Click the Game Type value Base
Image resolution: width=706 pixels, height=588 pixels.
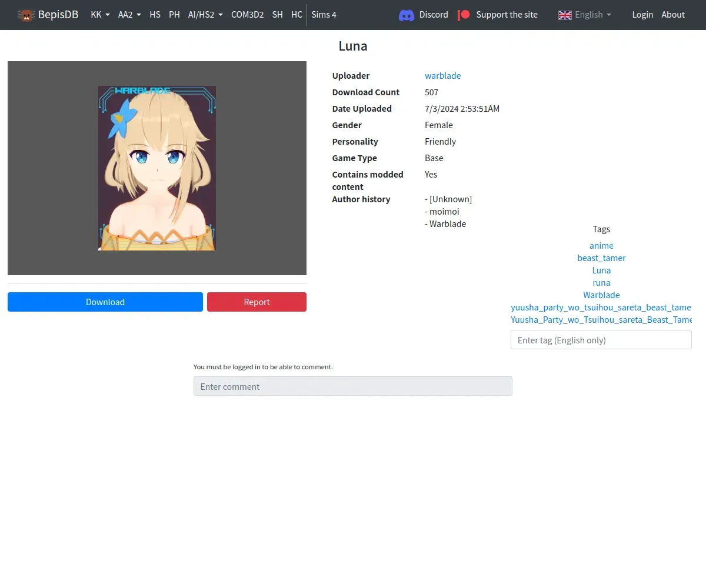[x=434, y=158]
